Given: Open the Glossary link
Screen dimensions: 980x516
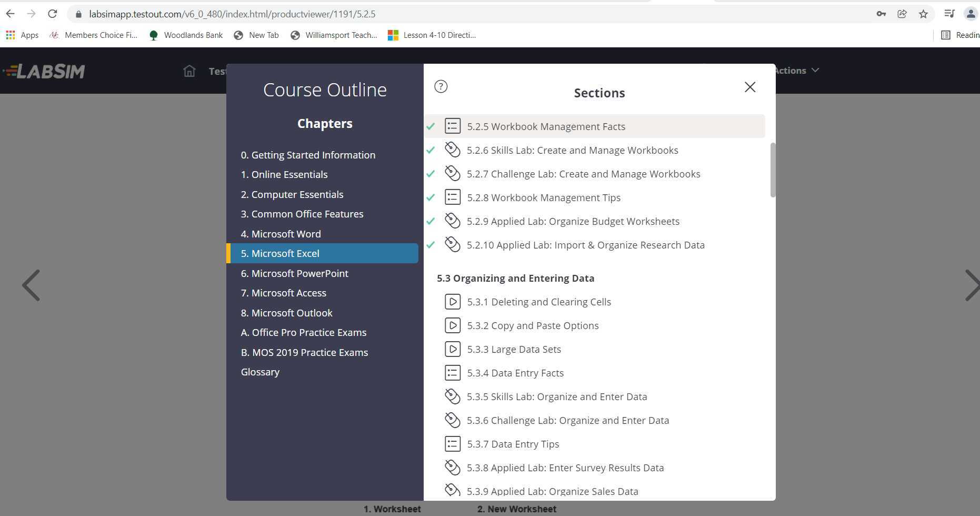Looking at the screenshot, I should (x=260, y=372).
